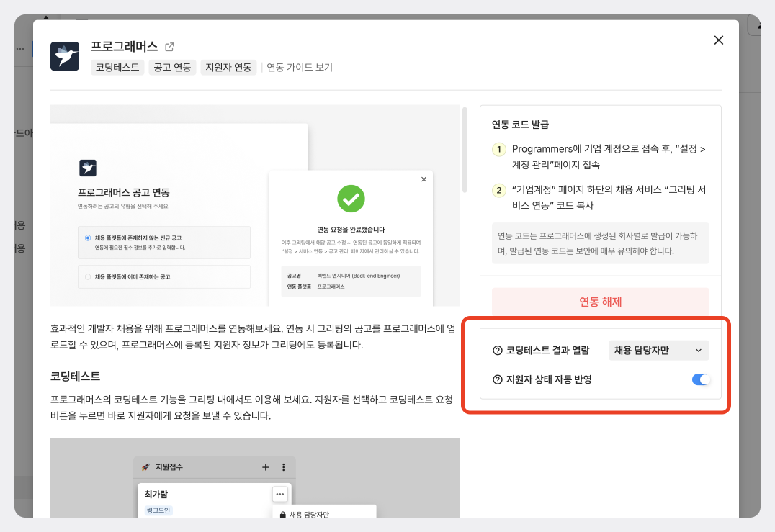This screenshot has height=532, width=775.
Task: Click ellipsis button on 최가람 card
Action: (x=279, y=494)
